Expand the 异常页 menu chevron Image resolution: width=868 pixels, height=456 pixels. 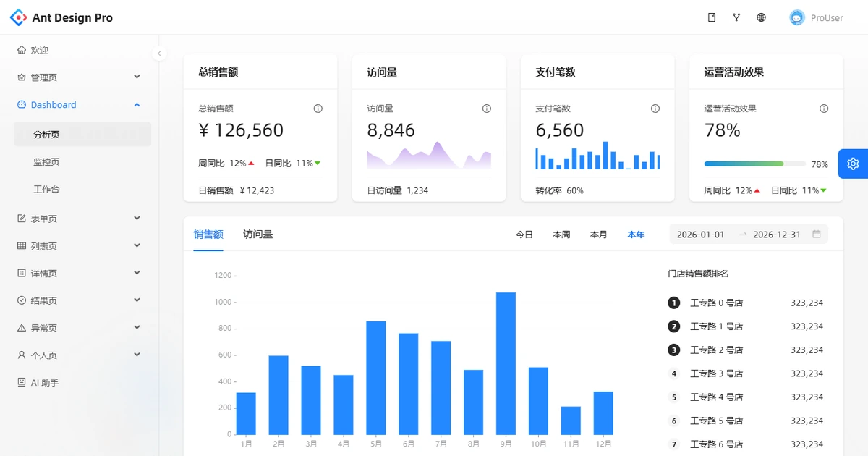tap(137, 327)
